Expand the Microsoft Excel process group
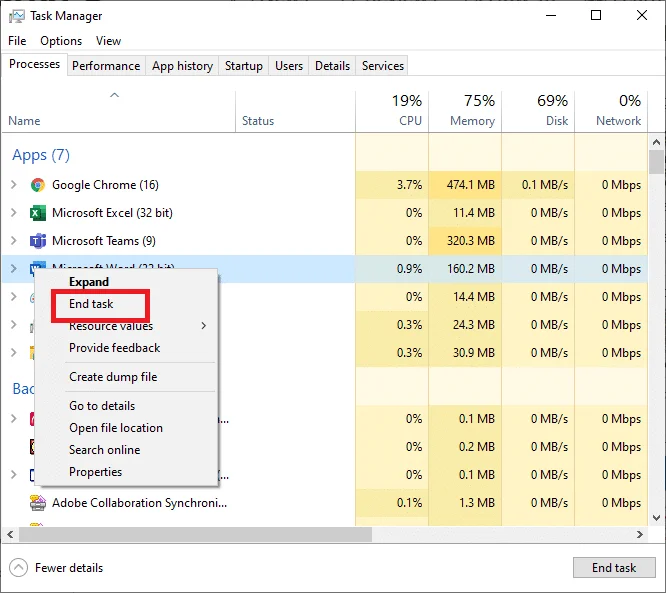This screenshot has height=593, width=666. click(14, 213)
